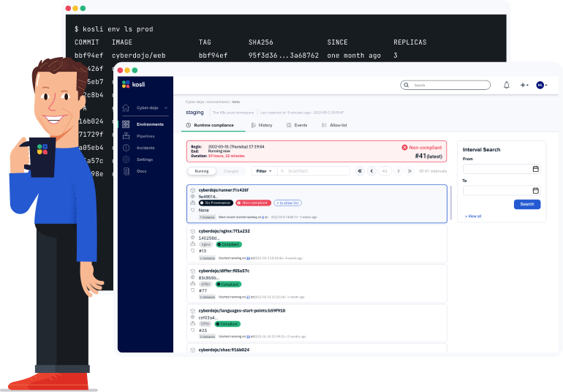563x392 pixels.
Task: Open notifications bell
Action: pyautogui.click(x=506, y=85)
